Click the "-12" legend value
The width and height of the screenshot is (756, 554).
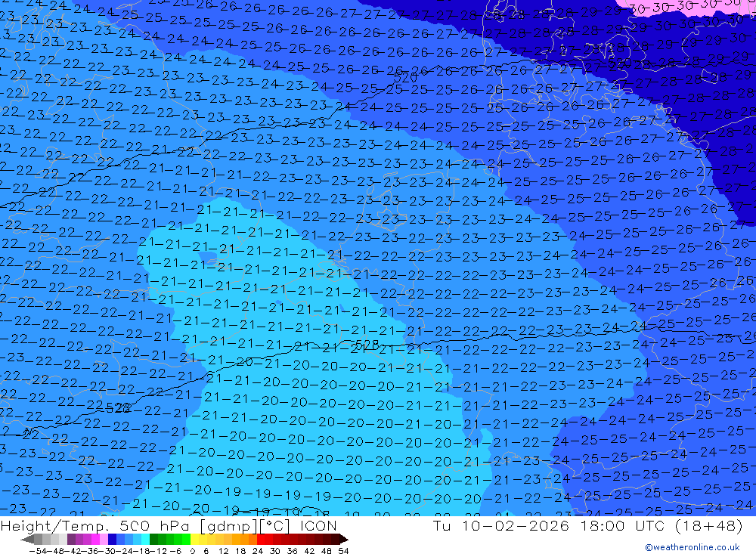[x=158, y=551]
